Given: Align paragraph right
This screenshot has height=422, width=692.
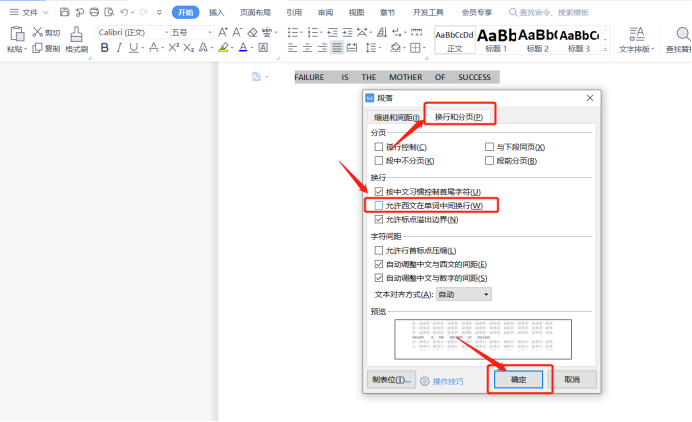Looking at the screenshot, I should pyautogui.click(x=322, y=48).
